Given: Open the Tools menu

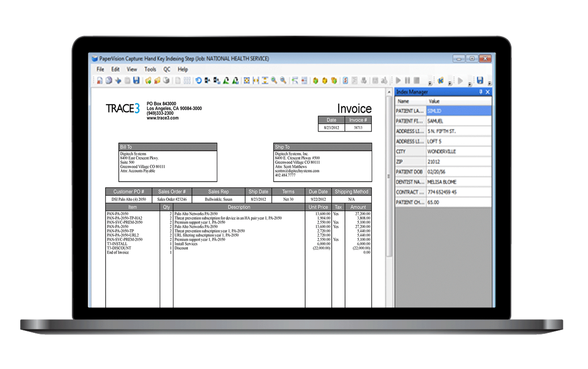Looking at the screenshot, I should click(x=150, y=69).
